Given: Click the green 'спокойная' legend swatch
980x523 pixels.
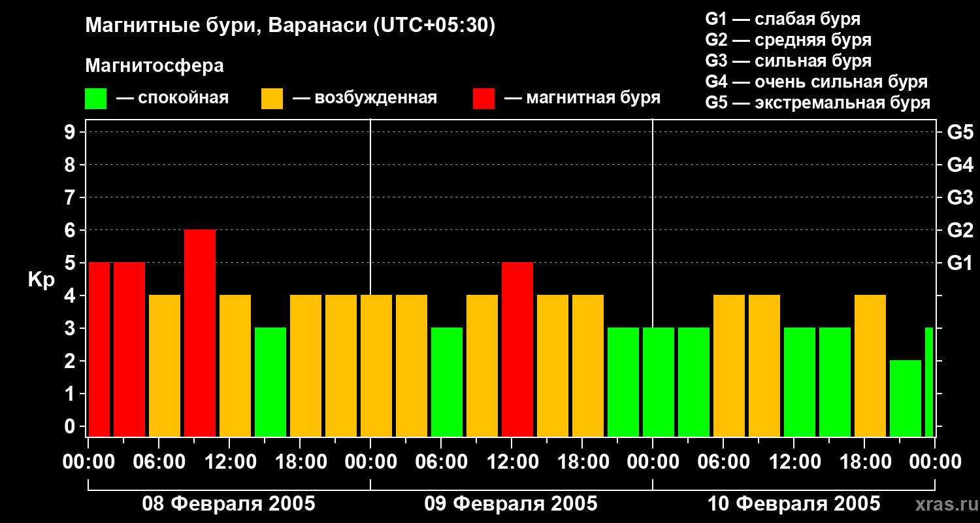Looking at the screenshot, I should (x=95, y=99).
